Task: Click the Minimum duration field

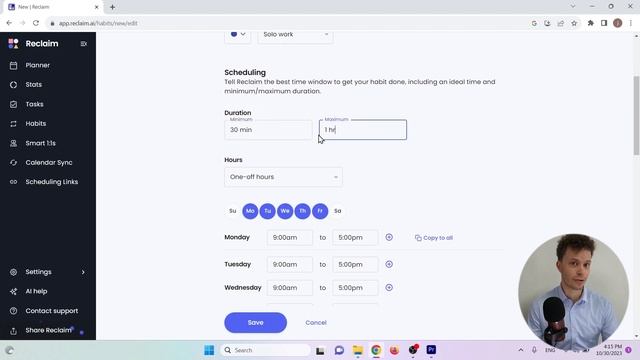Action: click(268, 130)
